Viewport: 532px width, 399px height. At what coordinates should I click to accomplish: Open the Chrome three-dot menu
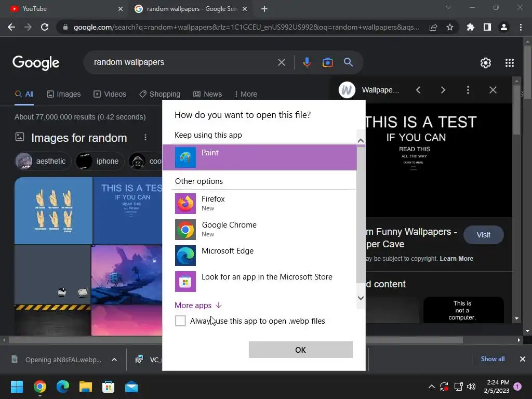521,27
